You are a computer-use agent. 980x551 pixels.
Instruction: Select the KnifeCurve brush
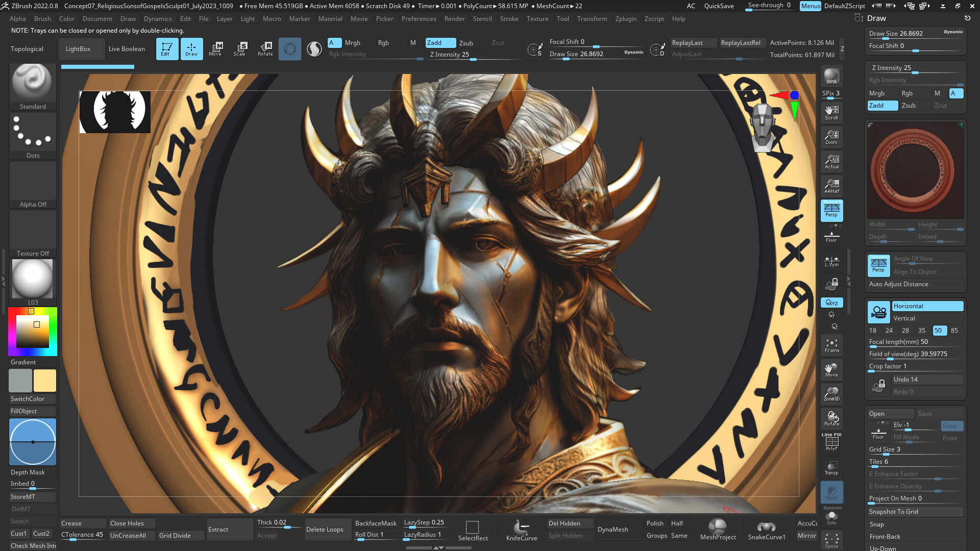coord(521,530)
